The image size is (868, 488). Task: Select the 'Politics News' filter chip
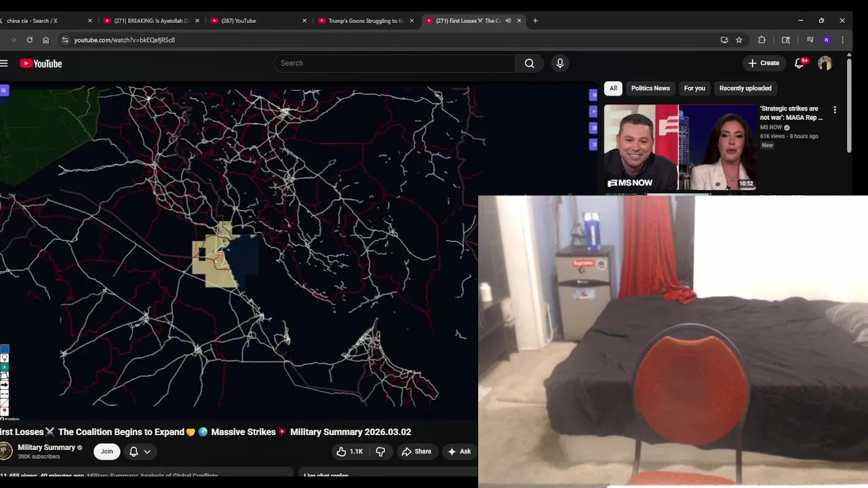click(650, 88)
